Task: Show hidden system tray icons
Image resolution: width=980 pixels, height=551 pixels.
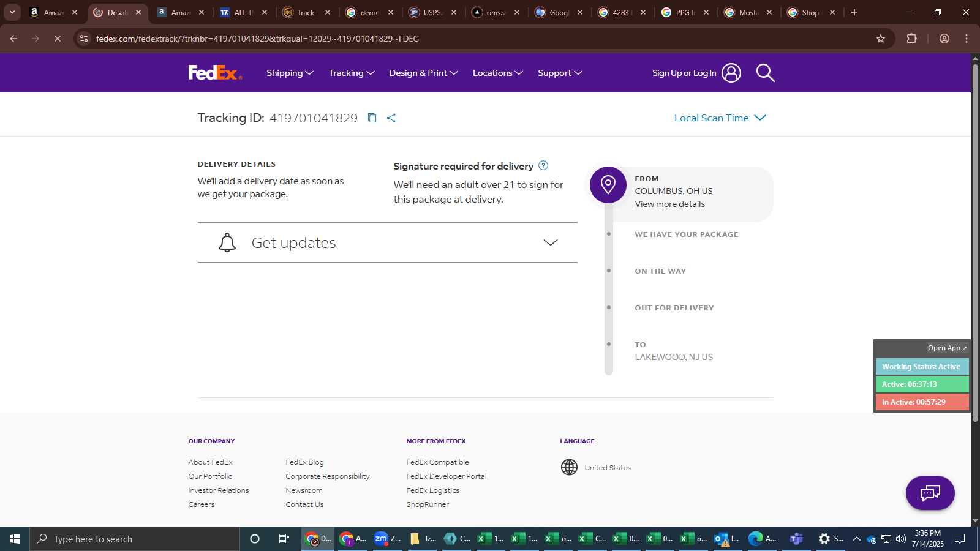Action: pos(857,539)
